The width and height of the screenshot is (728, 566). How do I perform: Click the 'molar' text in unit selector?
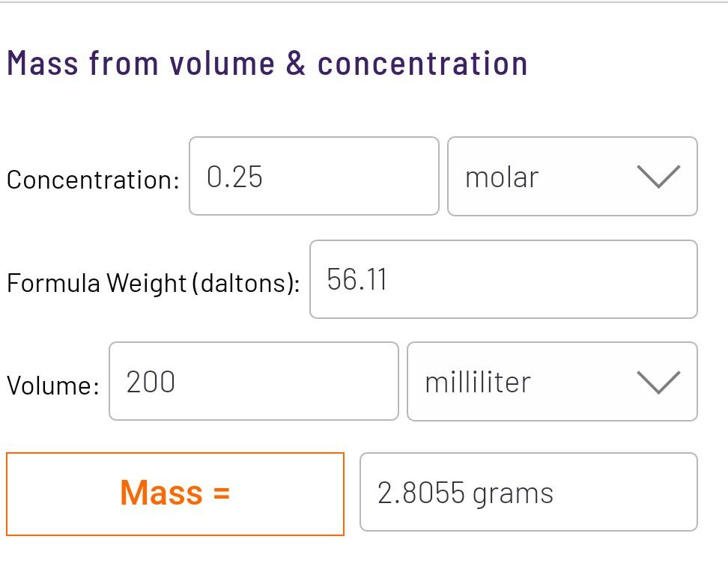coord(501,177)
